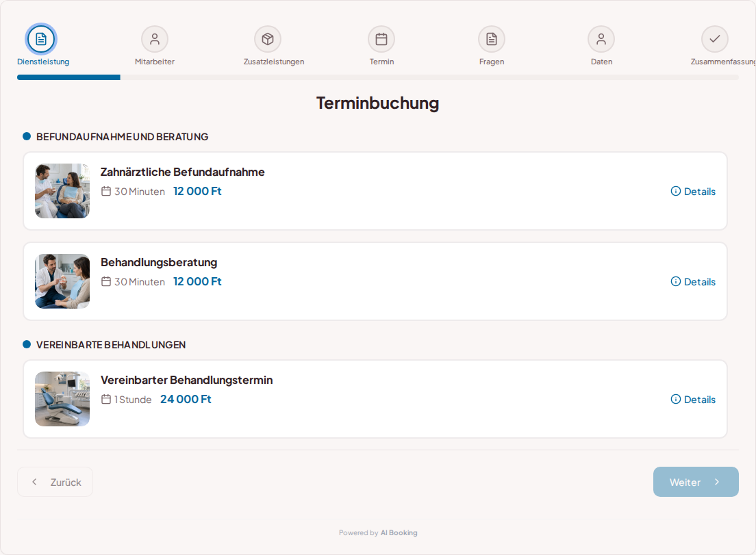This screenshot has width=756, height=555.
Task: Click info icon for Behandlungsberatung
Action: pos(676,281)
